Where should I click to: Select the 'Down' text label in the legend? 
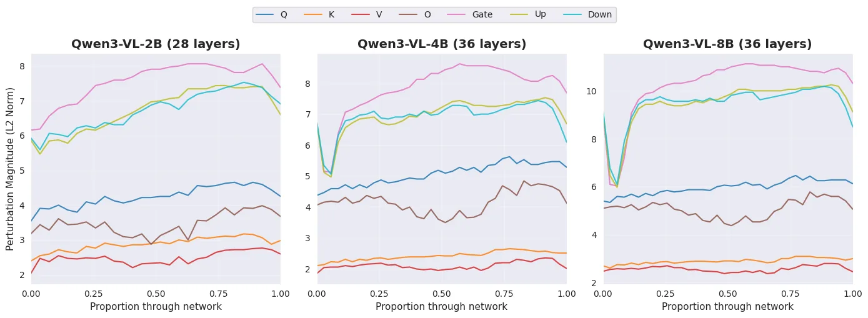[x=600, y=15]
